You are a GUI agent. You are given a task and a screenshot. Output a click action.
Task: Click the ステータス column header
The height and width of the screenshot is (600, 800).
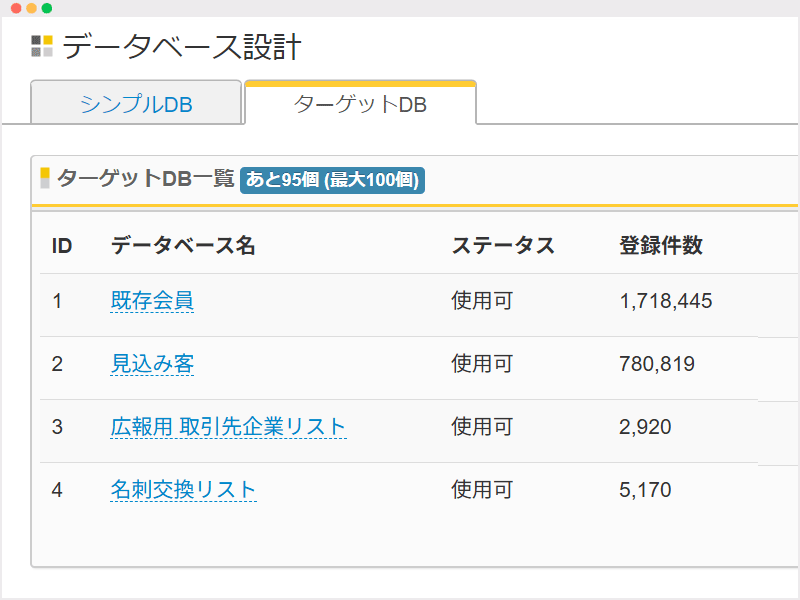[503, 246]
